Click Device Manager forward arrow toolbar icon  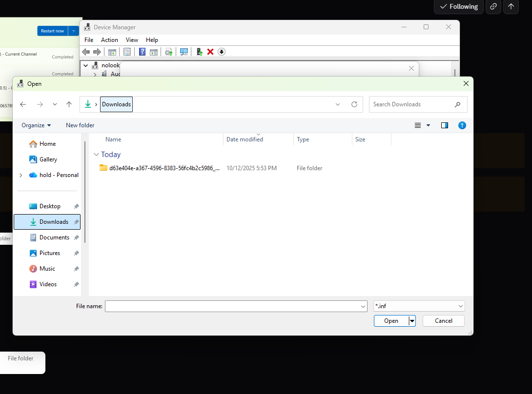click(x=97, y=52)
